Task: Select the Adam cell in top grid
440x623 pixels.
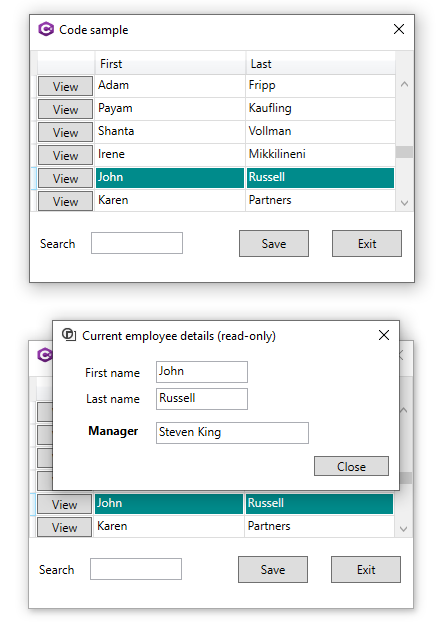Action: (x=170, y=86)
